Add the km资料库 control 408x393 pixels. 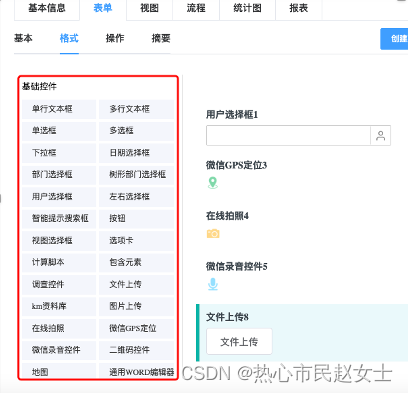point(59,306)
